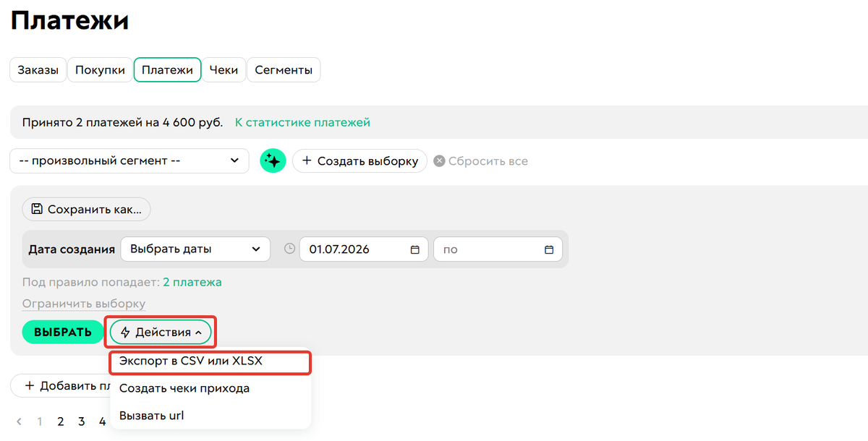Open the произвольный сегмент dropdown
868x441 pixels.
129,160
